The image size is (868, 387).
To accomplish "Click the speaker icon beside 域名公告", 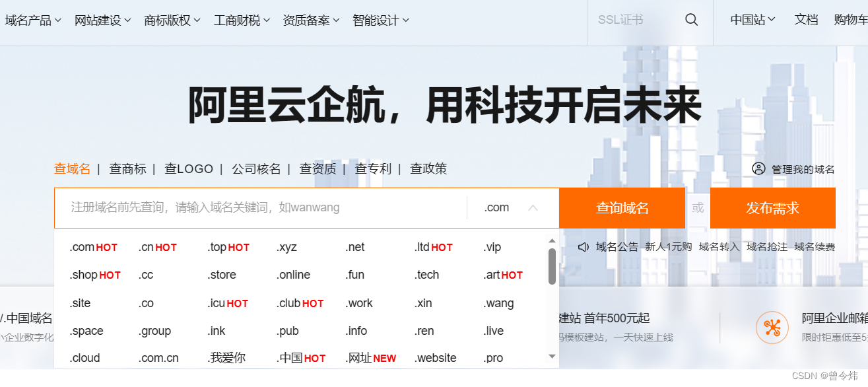I will (x=584, y=247).
